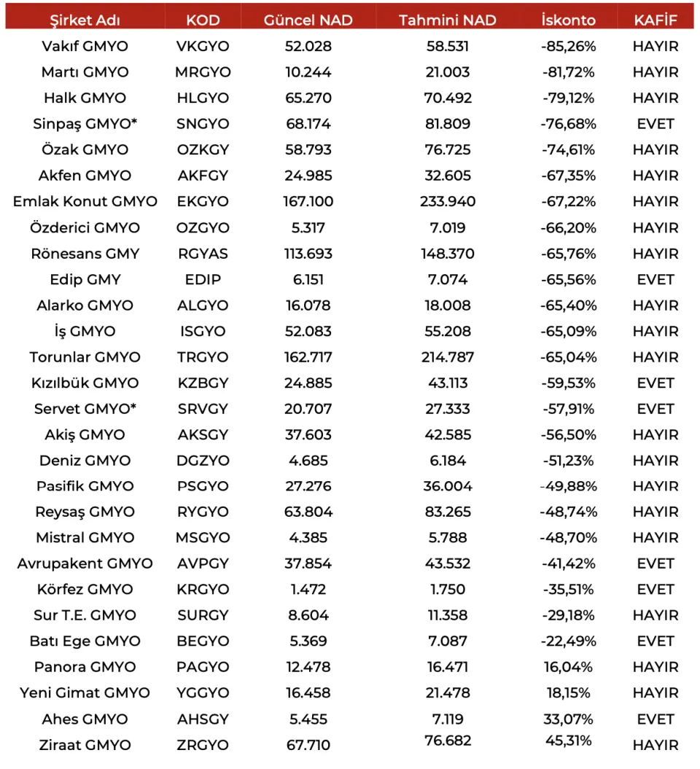The height and width of the screenshot is (769, 700).
Task: Click Ahes GMYO's 33,07% discount
Action: (569, 719)
